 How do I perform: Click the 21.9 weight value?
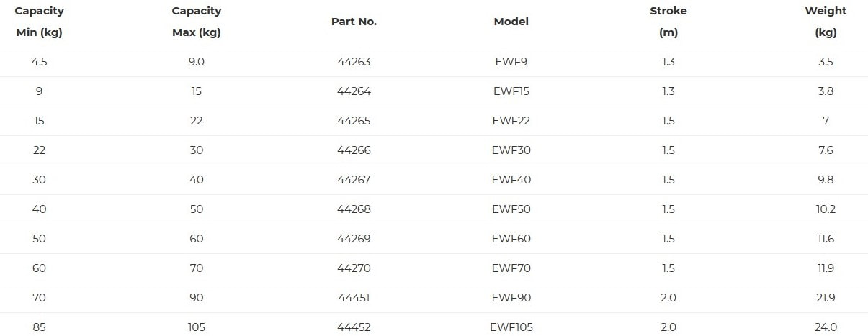click(x=826, y=298)
